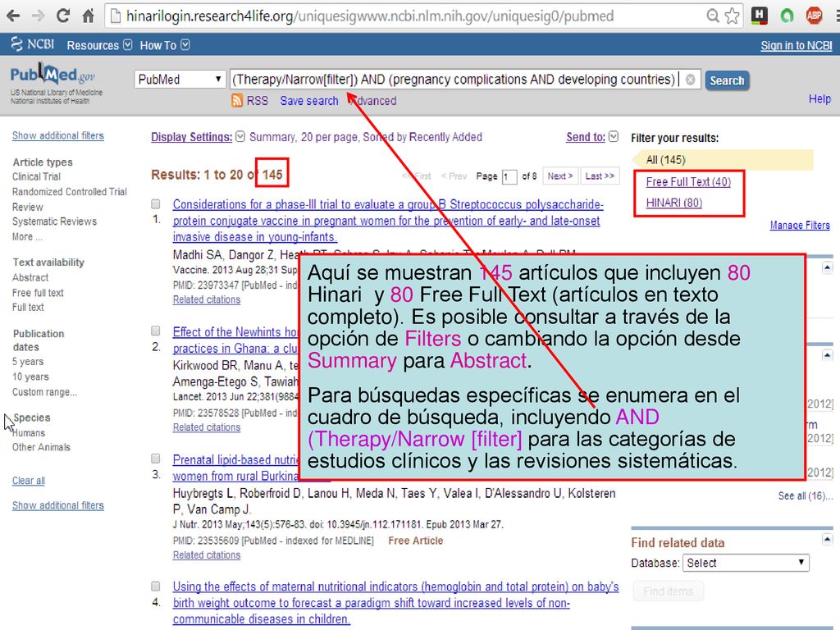
Task: Open the green circle extension icon
Action: click(787, 16)
